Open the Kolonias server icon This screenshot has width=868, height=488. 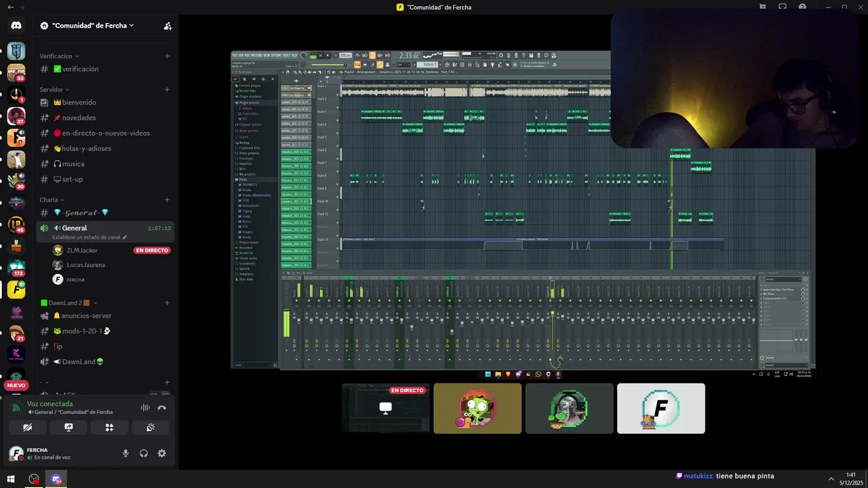pos(16,354)
